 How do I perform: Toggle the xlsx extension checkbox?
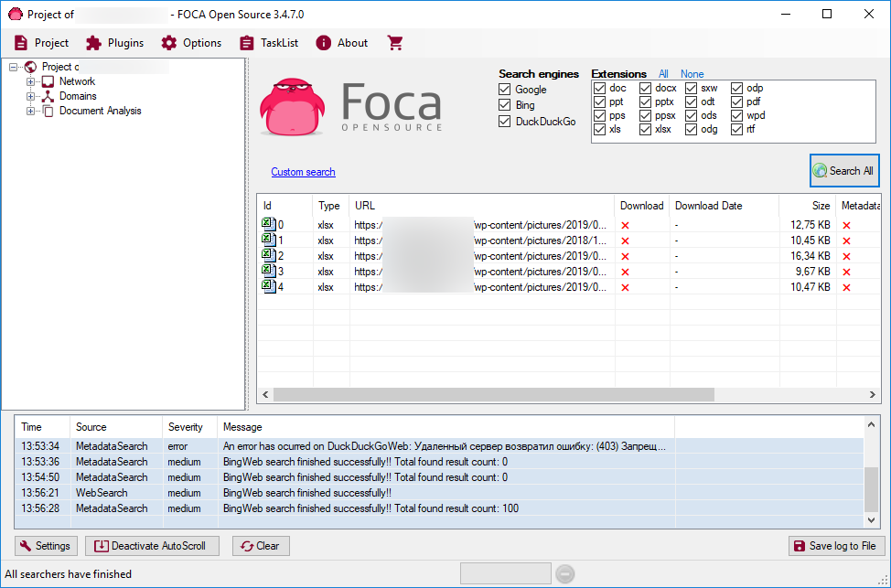(x=645, y=130)
